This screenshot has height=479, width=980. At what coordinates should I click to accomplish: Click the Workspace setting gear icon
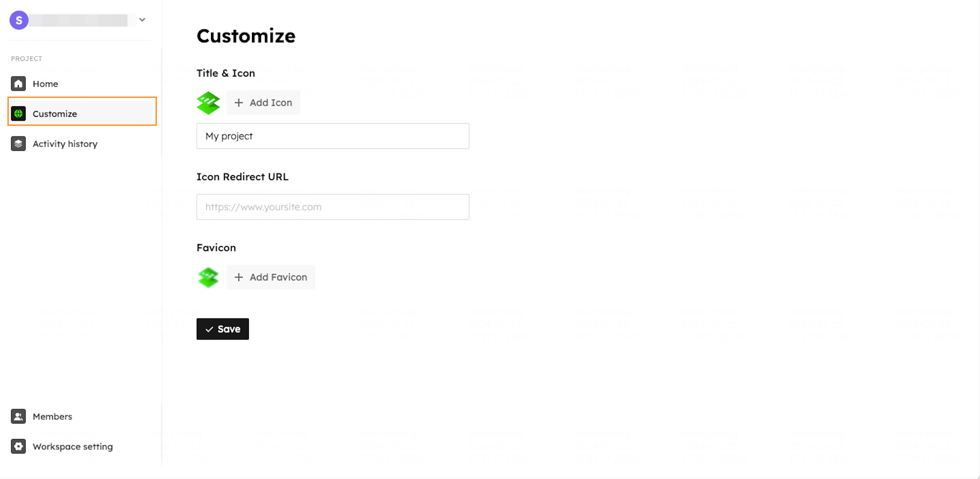(18, 446)
